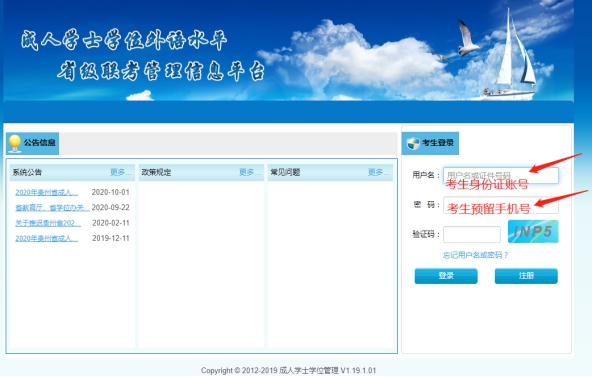This screenshot has height=377, width=592.
Task: Click the 用户名 field label
Action: pyautogui.click(x=426, y=175)
